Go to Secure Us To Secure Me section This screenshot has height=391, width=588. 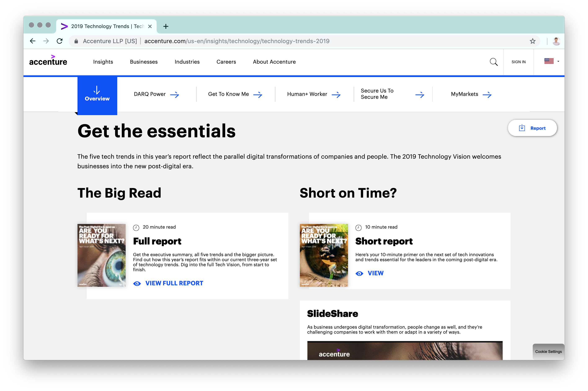tap(377, 94)
